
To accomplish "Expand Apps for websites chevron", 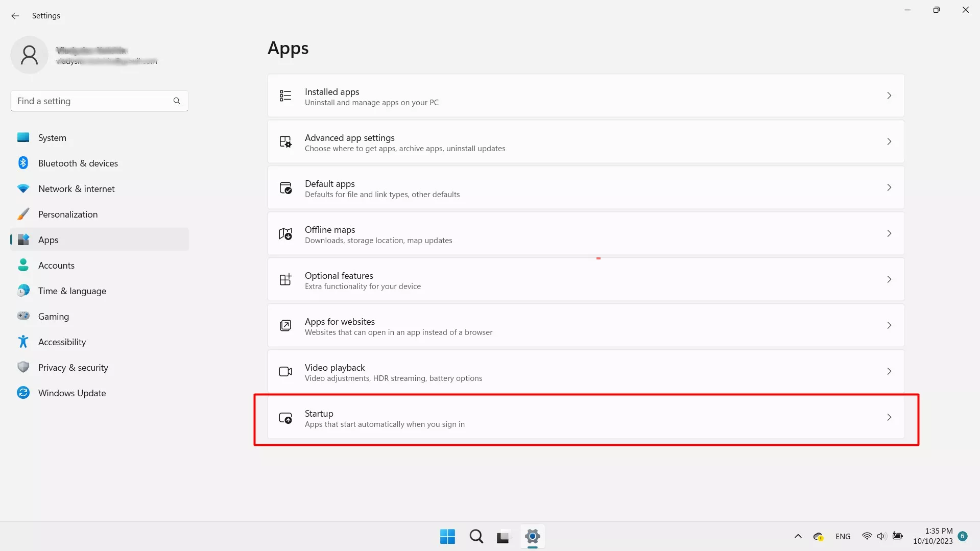I will (x=889, y=326).
